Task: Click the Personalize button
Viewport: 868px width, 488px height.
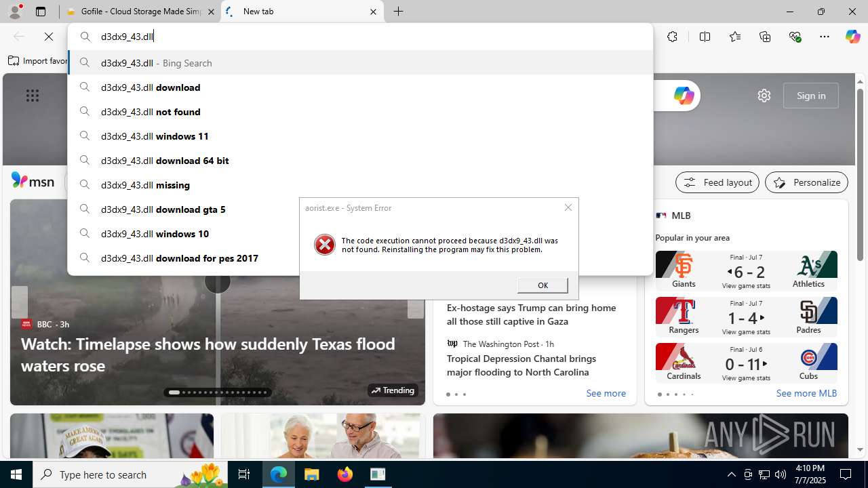Action: 806,182
